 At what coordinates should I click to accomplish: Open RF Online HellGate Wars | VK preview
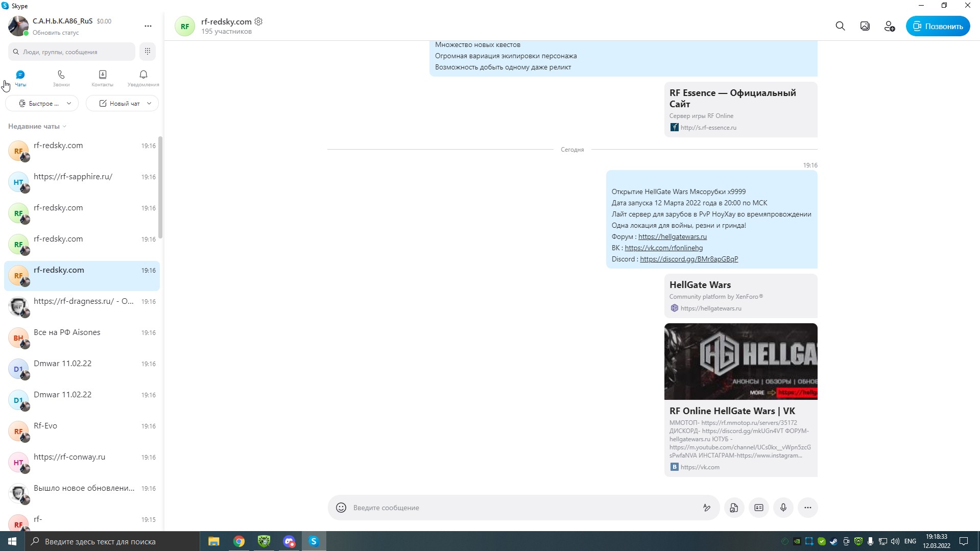pyautogui.click(x=740, y=438)
